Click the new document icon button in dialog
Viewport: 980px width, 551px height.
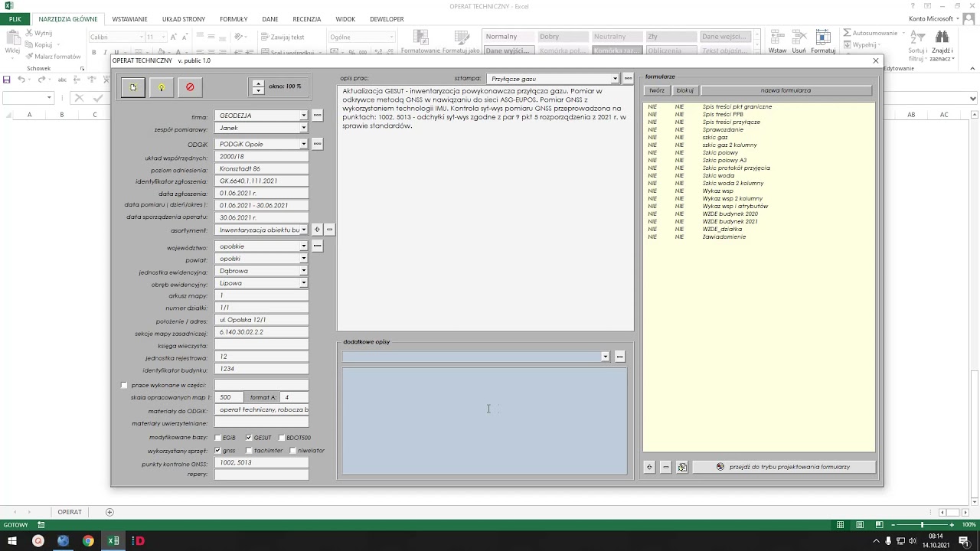(132, 87)
